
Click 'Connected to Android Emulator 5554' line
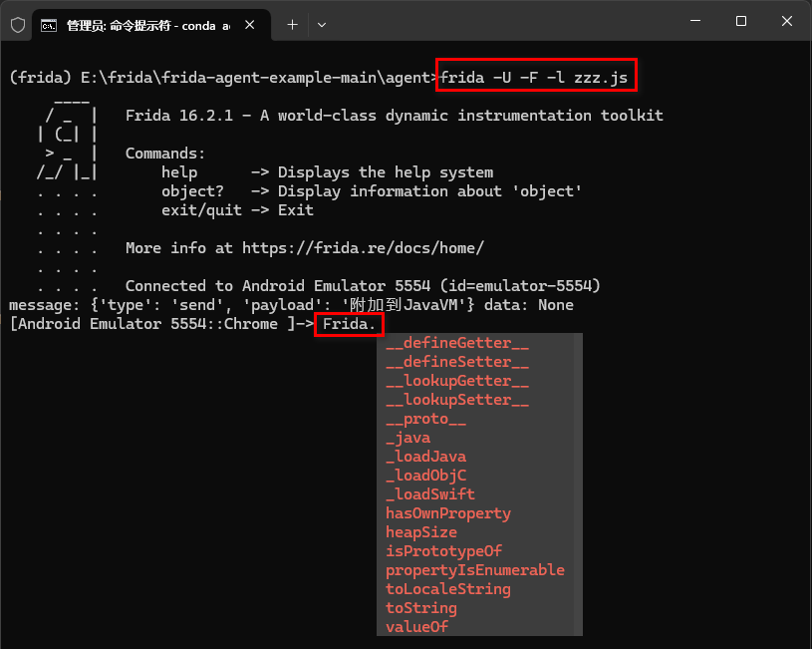pyautogui.click(x=363, y=286)
